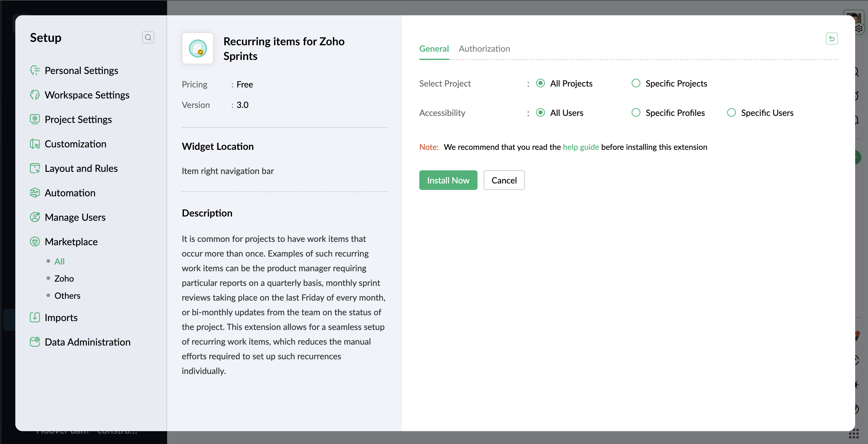Image resolution: width=868 pixels, height=444 pixels.
Task: Select the Specific Projects radio button
Action: (636, 83)
